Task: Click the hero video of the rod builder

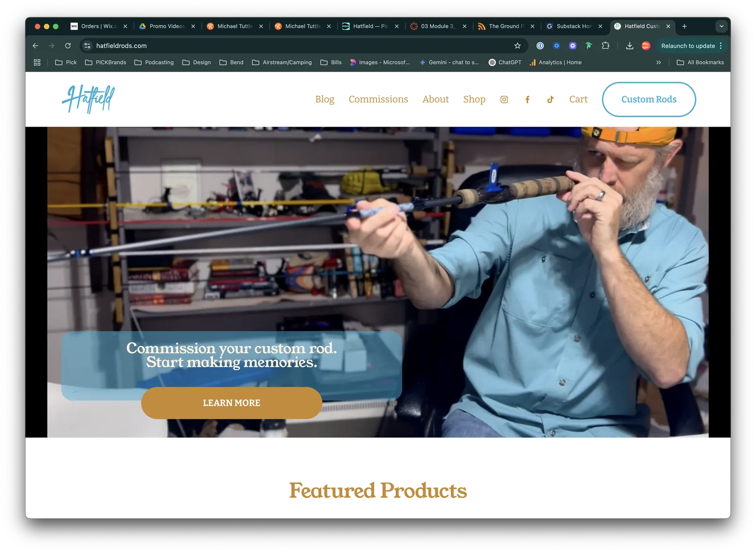Action: (x=378, y=282)
